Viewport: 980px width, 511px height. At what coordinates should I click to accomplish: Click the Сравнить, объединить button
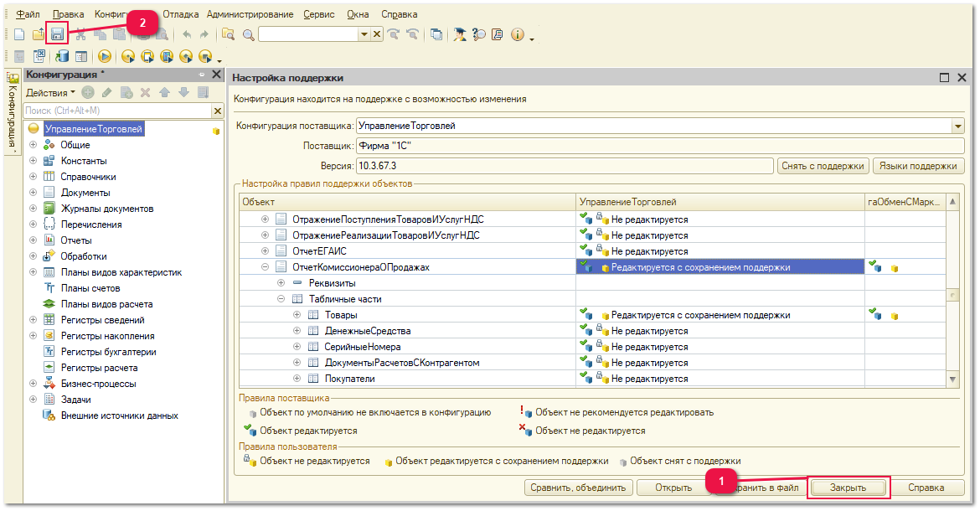point(578,488)
